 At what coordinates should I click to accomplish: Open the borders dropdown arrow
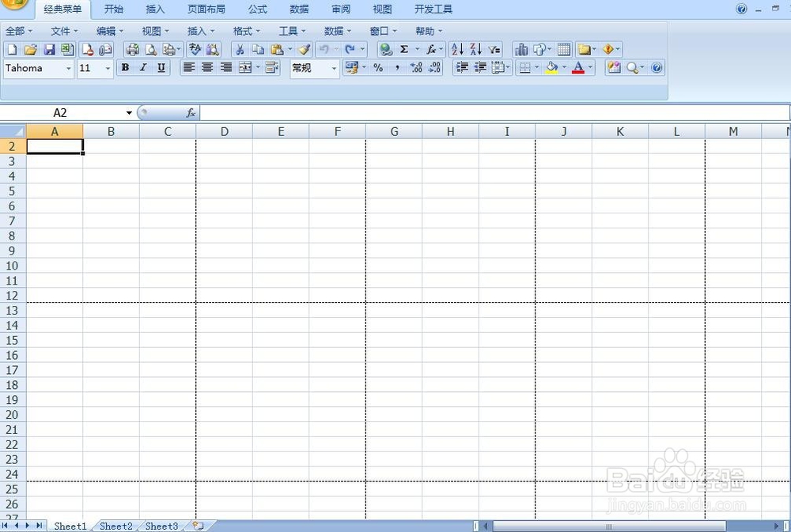536,67
